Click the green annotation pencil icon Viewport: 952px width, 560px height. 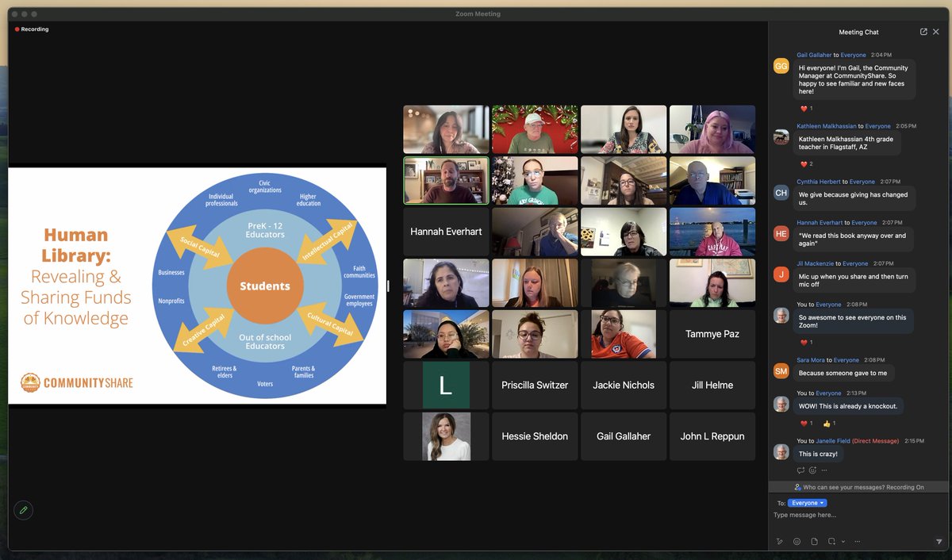tap(23, 510)
